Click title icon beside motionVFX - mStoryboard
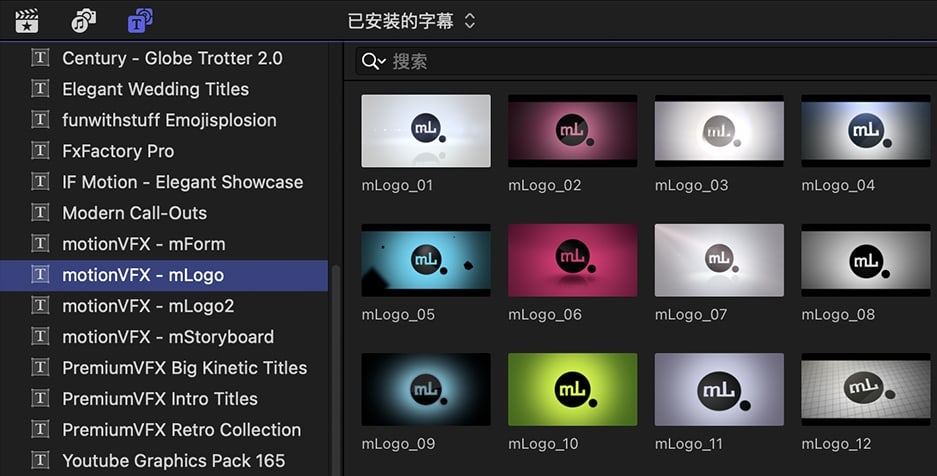 click(x=40, y=336)
